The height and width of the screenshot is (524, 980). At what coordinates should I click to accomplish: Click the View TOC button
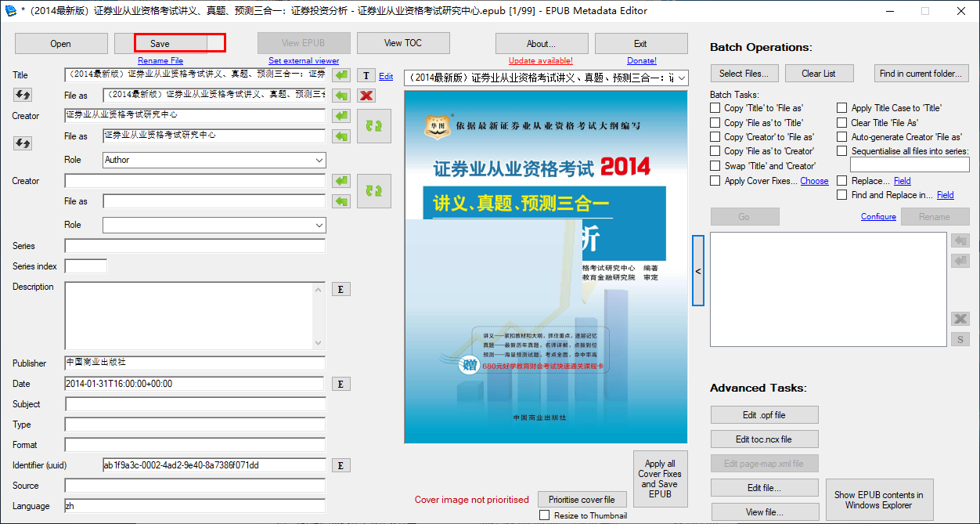(403, 43)
